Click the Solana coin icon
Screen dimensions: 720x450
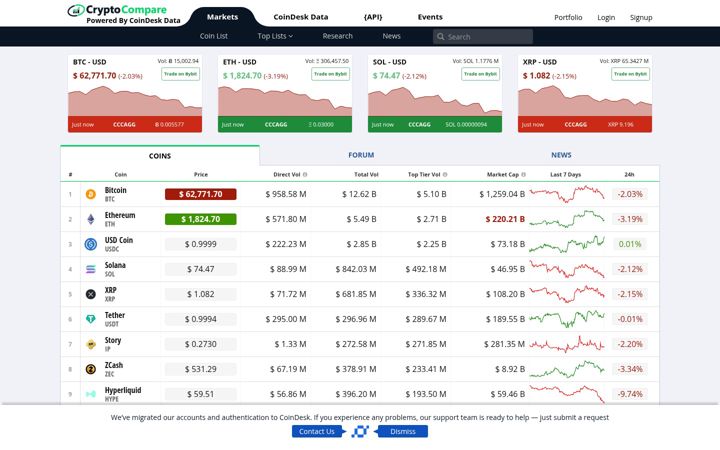pos(91,269)
